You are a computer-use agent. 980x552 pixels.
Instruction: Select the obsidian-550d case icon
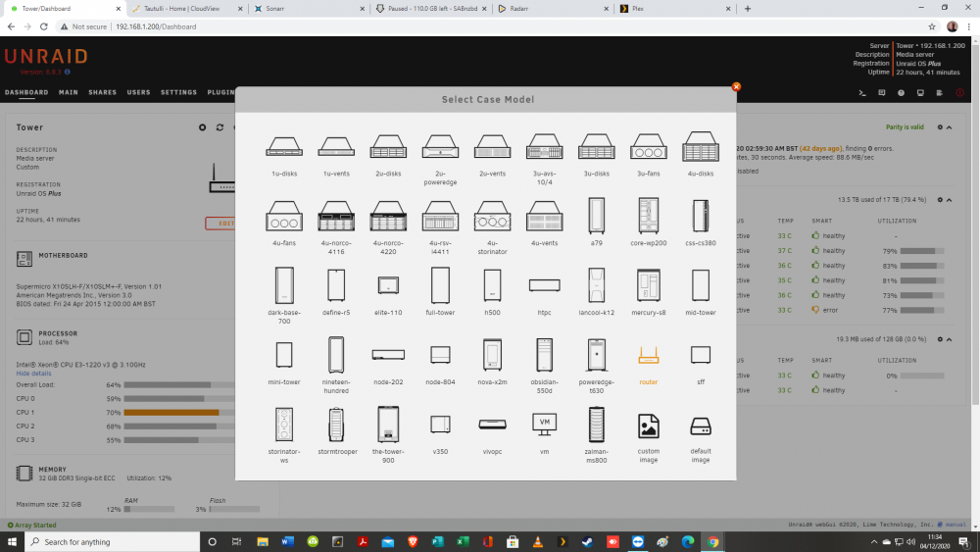pos(544,355)
